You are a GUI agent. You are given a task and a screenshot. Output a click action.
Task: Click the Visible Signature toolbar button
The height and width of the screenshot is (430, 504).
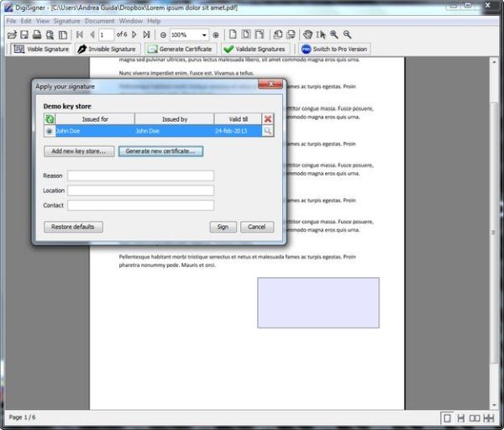click(40, 50)
